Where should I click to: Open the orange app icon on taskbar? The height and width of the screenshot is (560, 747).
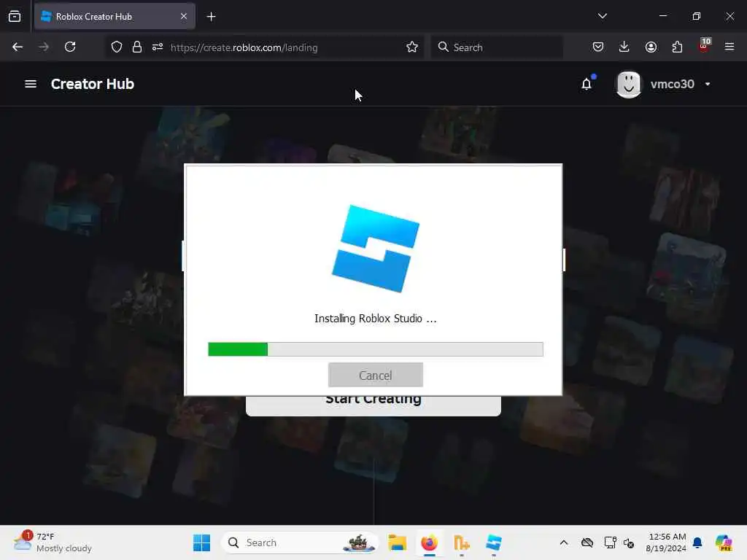click(x=461, y=542)
